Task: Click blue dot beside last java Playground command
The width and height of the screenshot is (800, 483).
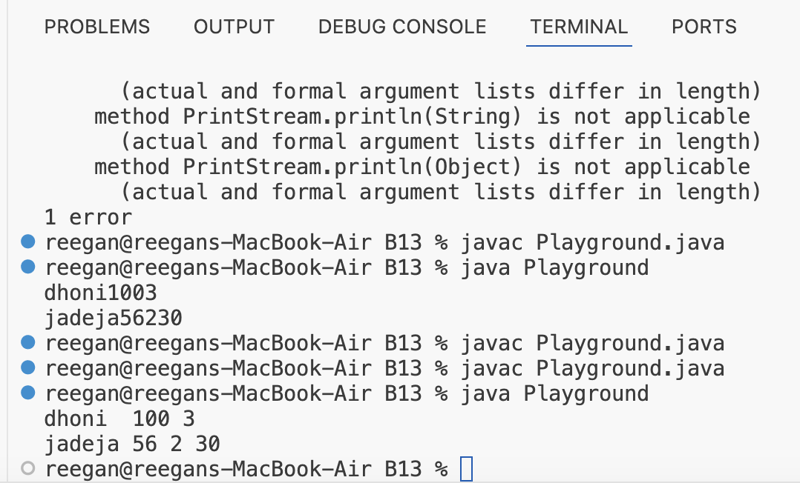Action: (x=28, y=393)
